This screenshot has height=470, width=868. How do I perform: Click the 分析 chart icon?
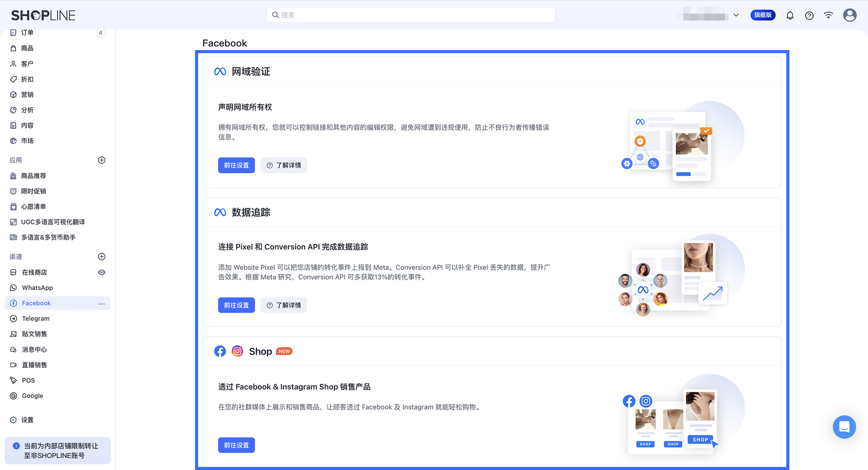pos(13,110)
